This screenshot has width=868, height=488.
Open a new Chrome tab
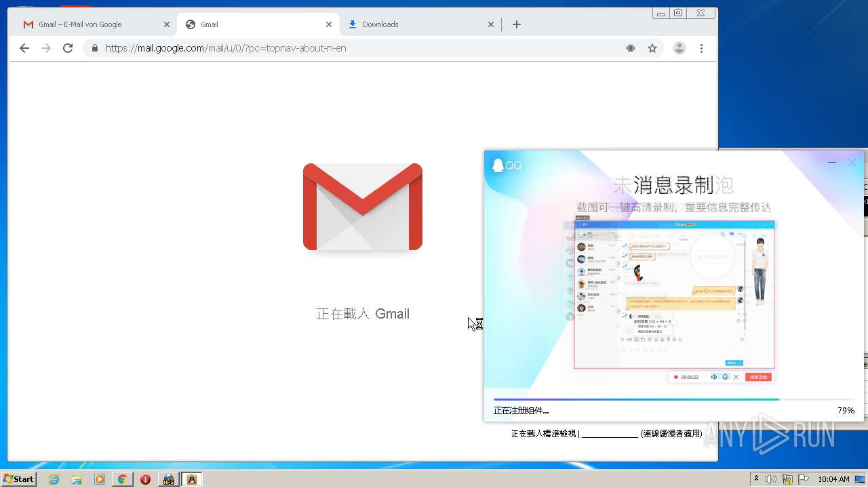pos(517,24)
